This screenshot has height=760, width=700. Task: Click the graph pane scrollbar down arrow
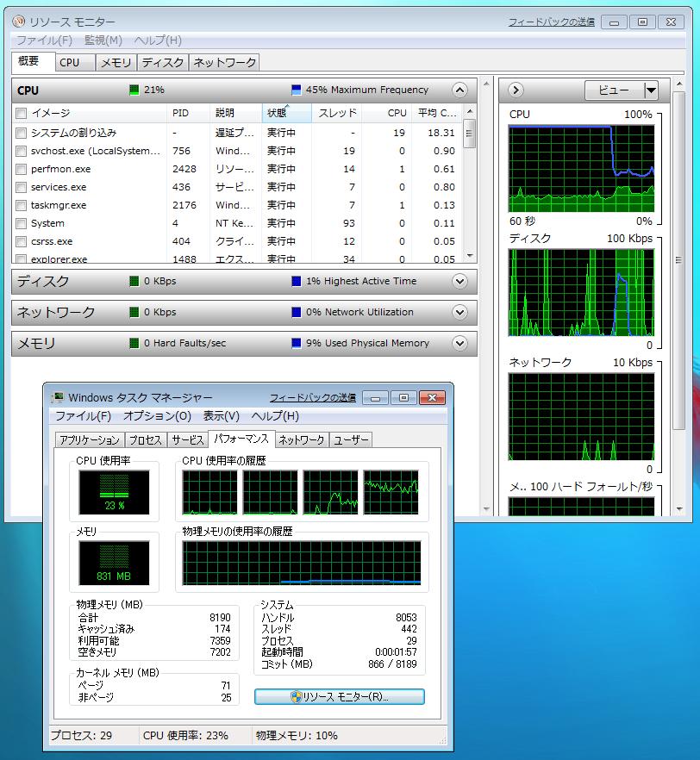[679, 509]
